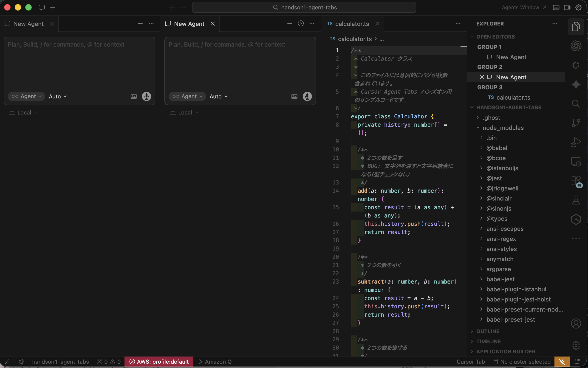The image size is (588, 368).
Task: Open the Auto model dropdown in the second pane
Action: 218,96
